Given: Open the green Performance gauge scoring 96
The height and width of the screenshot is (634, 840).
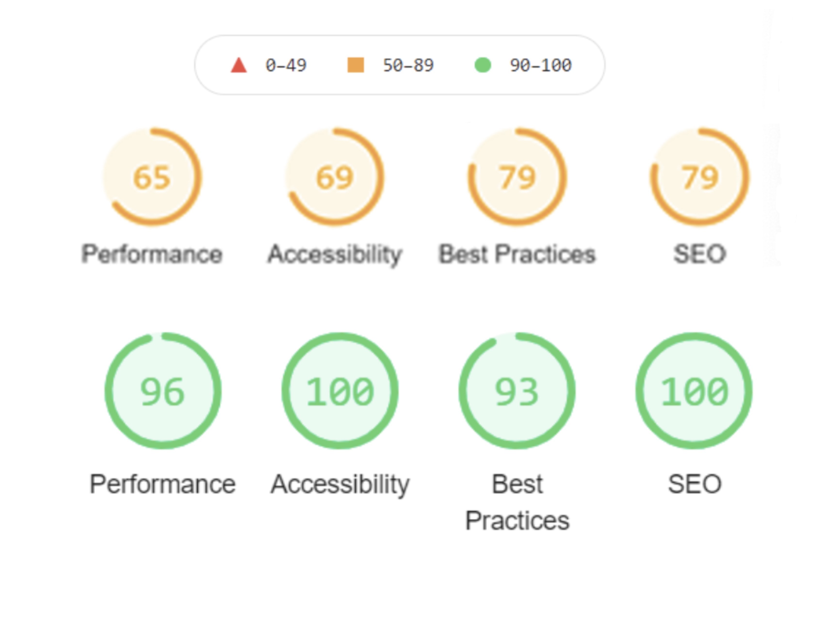Looking at the screenshot, I should click(x=163, y=391).
